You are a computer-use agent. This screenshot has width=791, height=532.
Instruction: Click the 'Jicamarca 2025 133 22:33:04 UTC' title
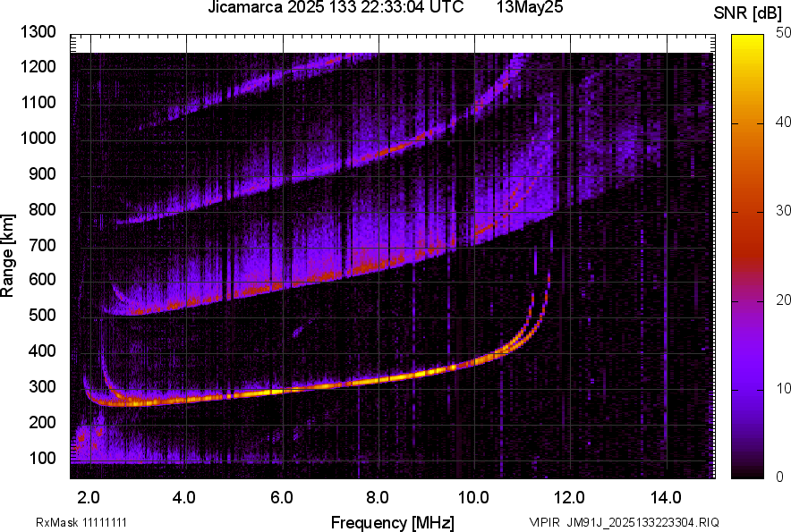(x=336, y=7)
